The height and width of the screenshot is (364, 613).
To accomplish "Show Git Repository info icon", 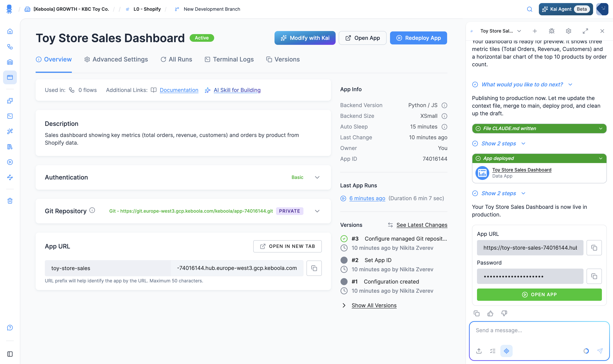I will pos(92,210).
